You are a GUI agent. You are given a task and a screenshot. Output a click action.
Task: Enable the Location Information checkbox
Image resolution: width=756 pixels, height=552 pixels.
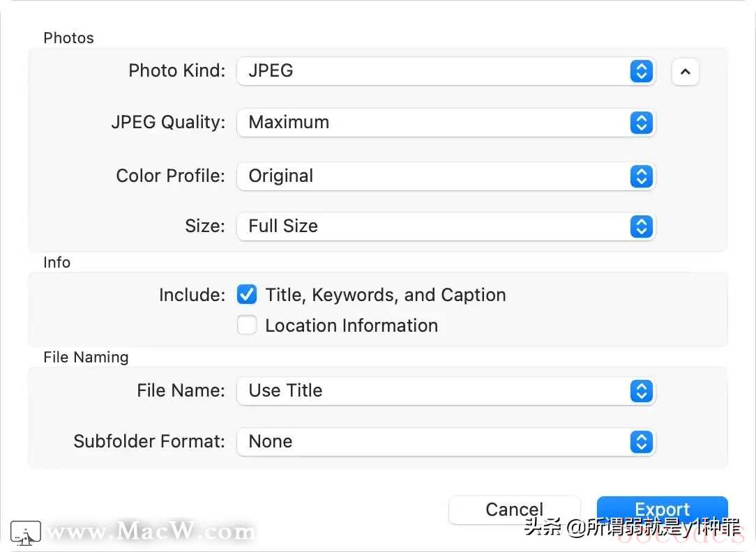247,325
